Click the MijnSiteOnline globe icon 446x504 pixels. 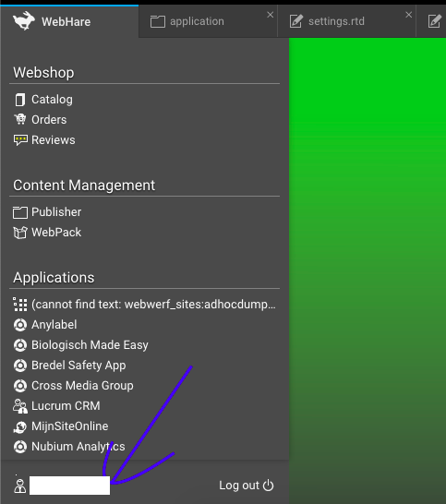[x=20, y=426]
